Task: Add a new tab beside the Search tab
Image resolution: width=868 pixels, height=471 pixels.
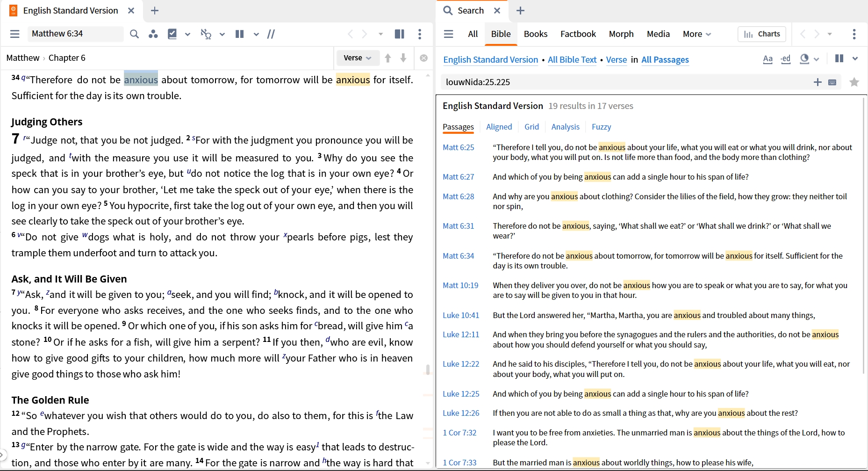Action: click(x=520, y=10)
